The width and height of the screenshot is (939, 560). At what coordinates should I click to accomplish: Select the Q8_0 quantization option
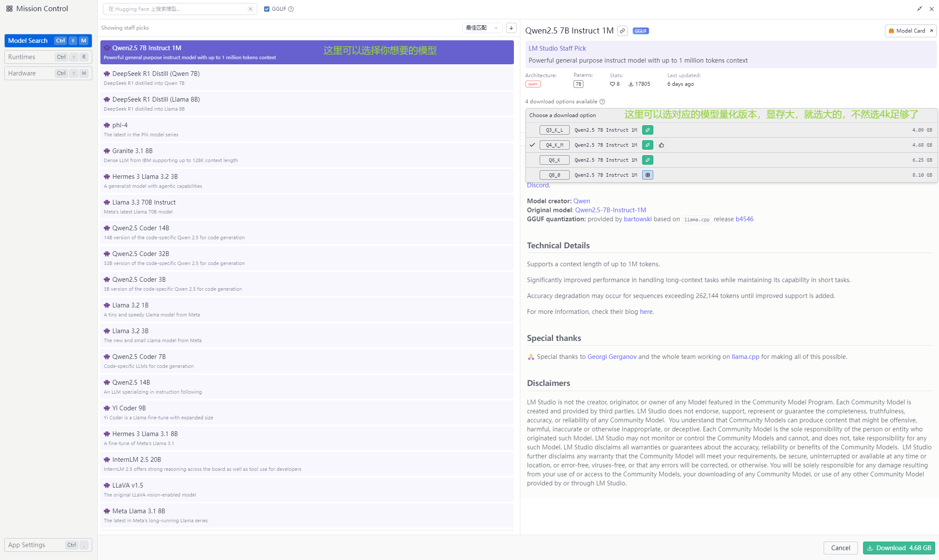pos(554,175)
